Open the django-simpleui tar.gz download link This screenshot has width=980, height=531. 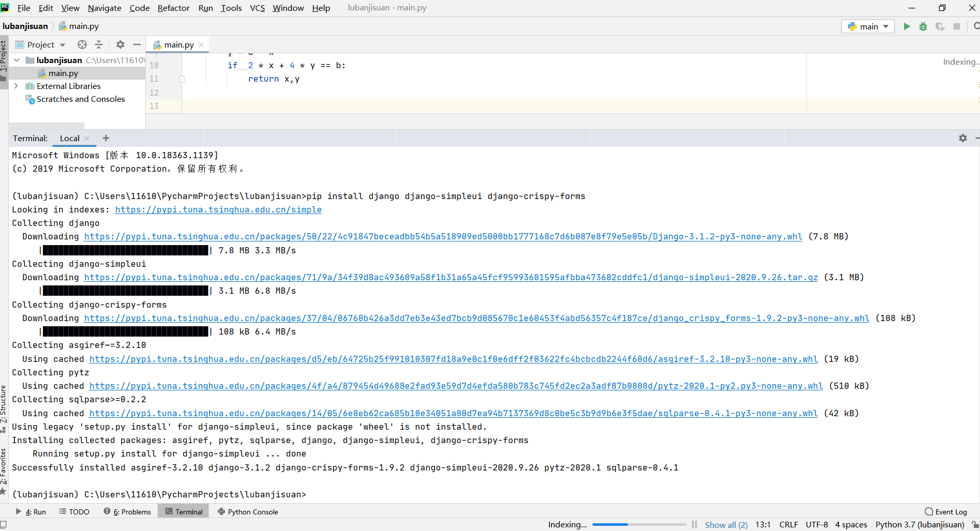[x=451, y=277]
